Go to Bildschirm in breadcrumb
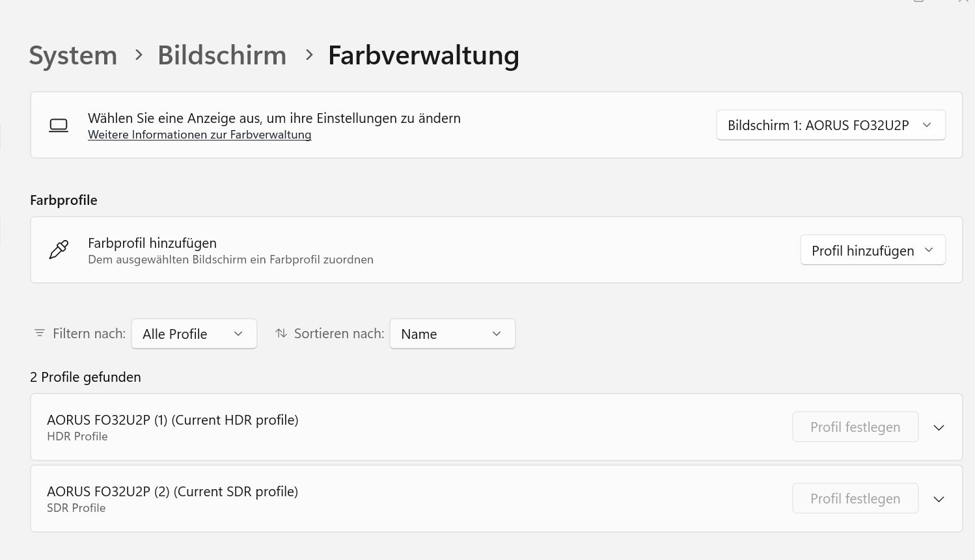The width and height of the screenshot is (975, 560). (222, 55)
